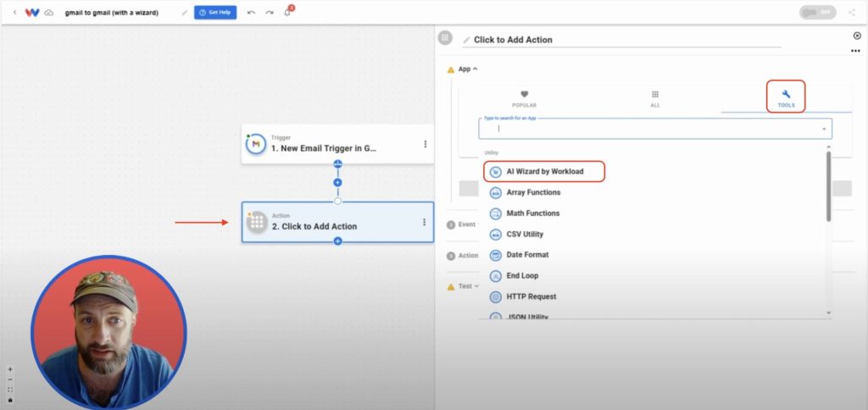Click the CSV Utility icon
Viewport: 868px width, 410px height.
[x=495, y=235]
